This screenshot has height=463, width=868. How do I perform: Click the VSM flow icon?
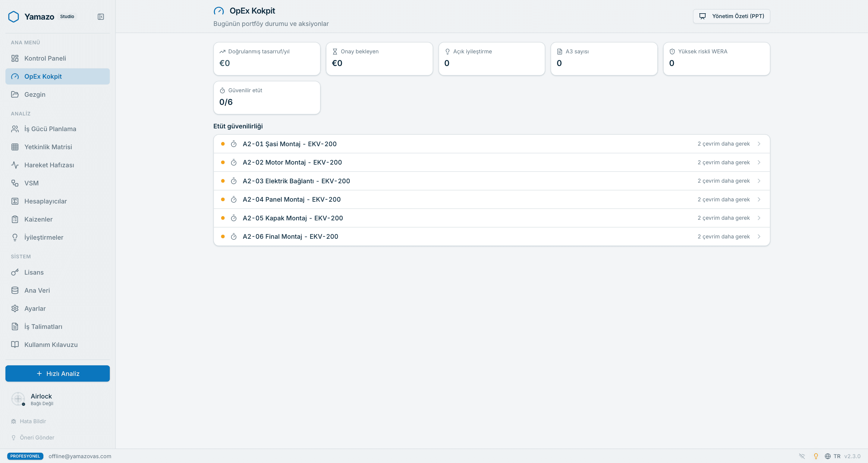(x=15, y=183)
